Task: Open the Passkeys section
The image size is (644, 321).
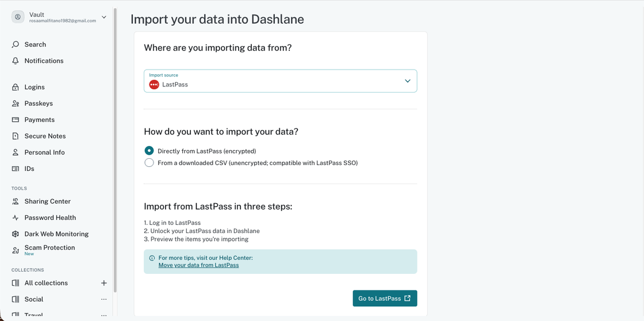Action: tap(39, 104)
